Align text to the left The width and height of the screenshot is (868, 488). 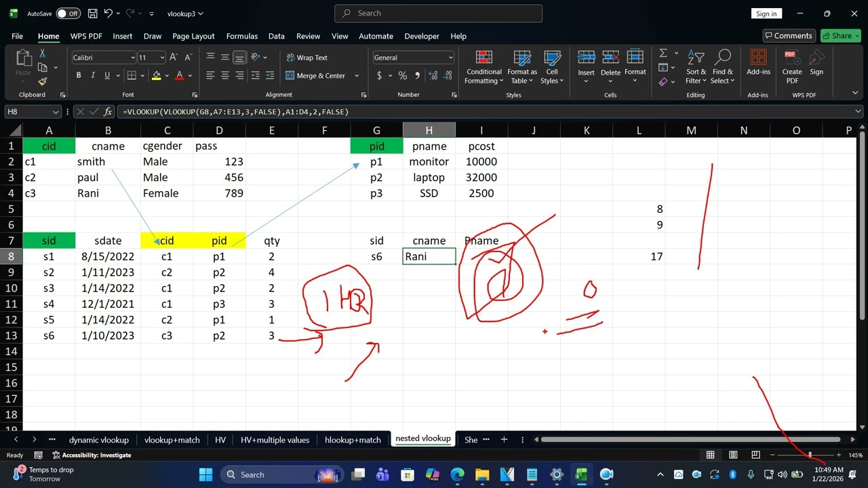(x=210, y=76)
